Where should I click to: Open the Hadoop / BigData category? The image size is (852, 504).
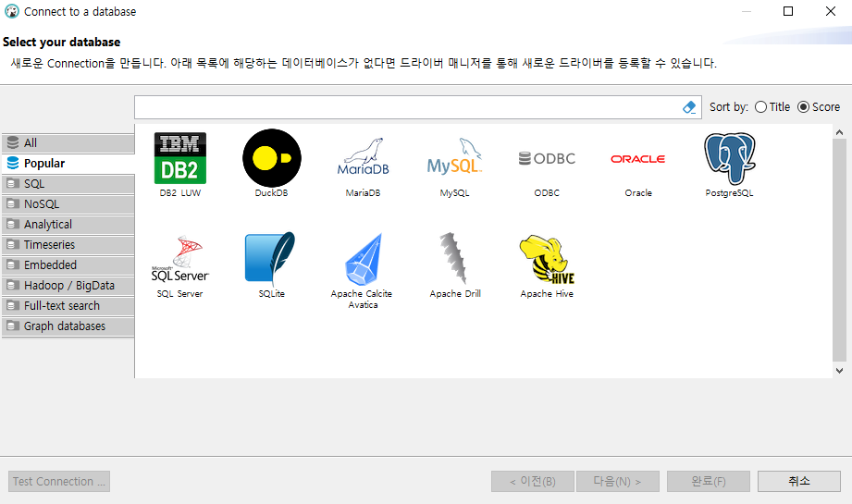68,286
